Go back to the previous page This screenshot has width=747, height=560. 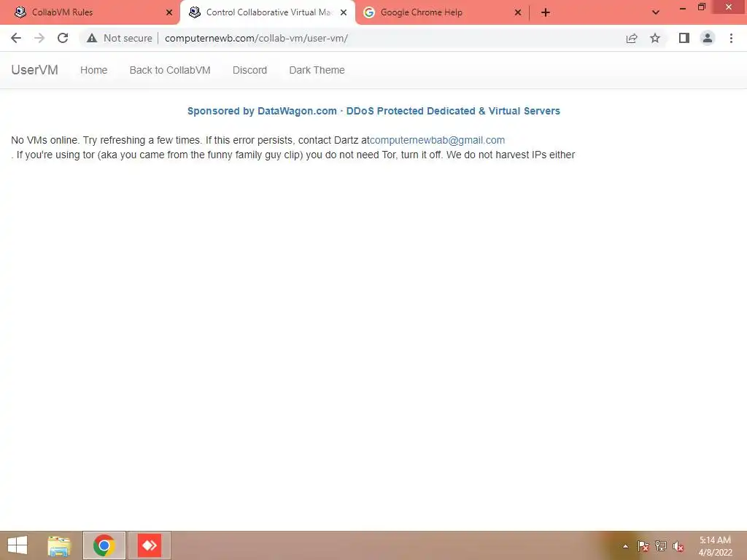point(16,38)
